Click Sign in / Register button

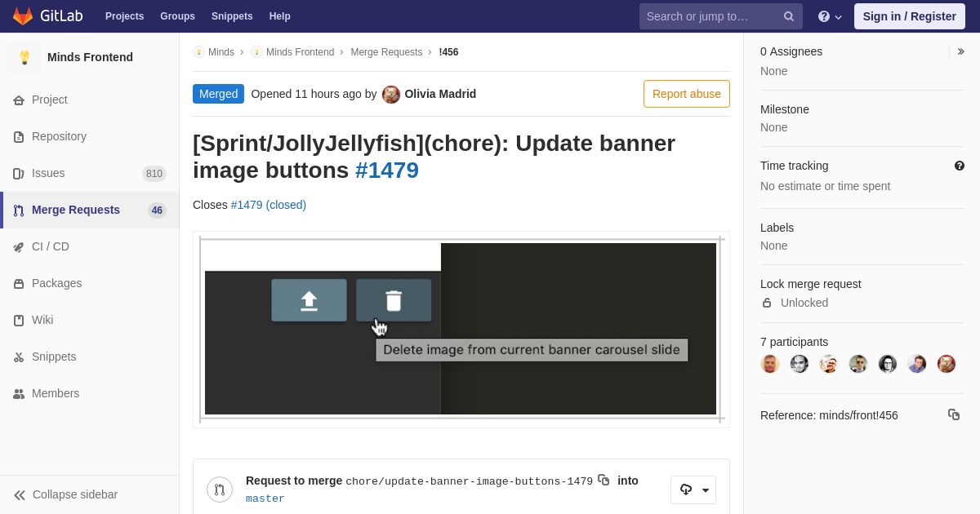pos(909,16)
